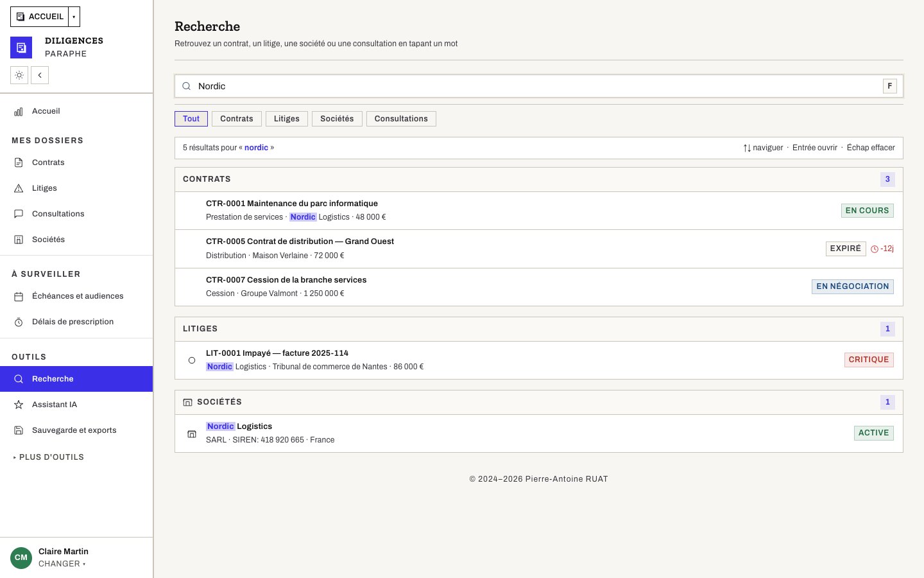Click the CRITIQUE status badge
Image resolution: width=924 pixels, height=578 pixels.
pos(869,360)
